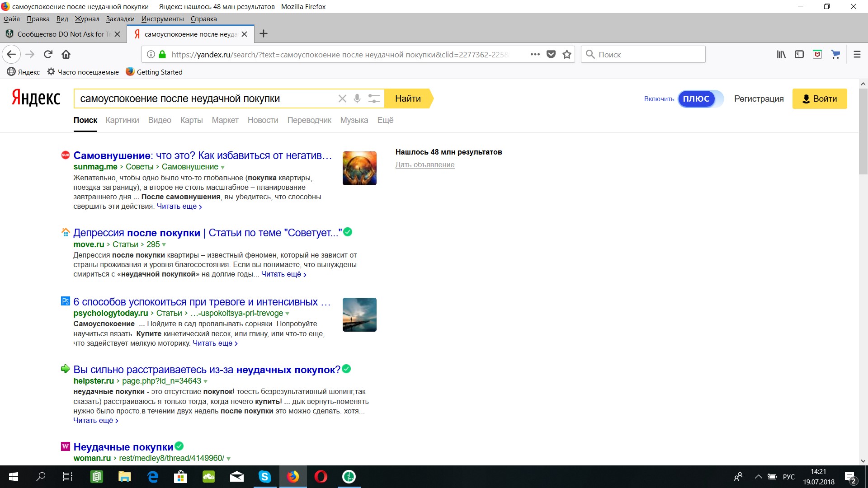The image size is (868, 488).
Task: Open Task View on the taskbar
Action: tap(68, 477)
